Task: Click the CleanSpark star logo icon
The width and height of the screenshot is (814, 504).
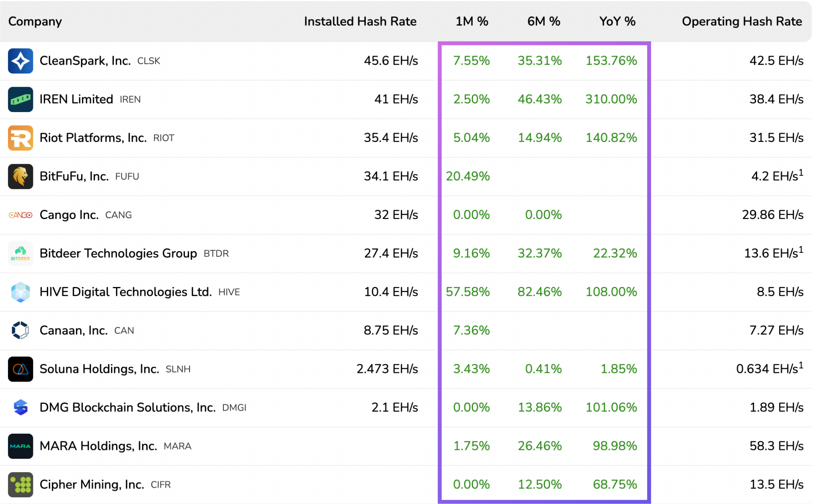Action: tap(20, 61)
